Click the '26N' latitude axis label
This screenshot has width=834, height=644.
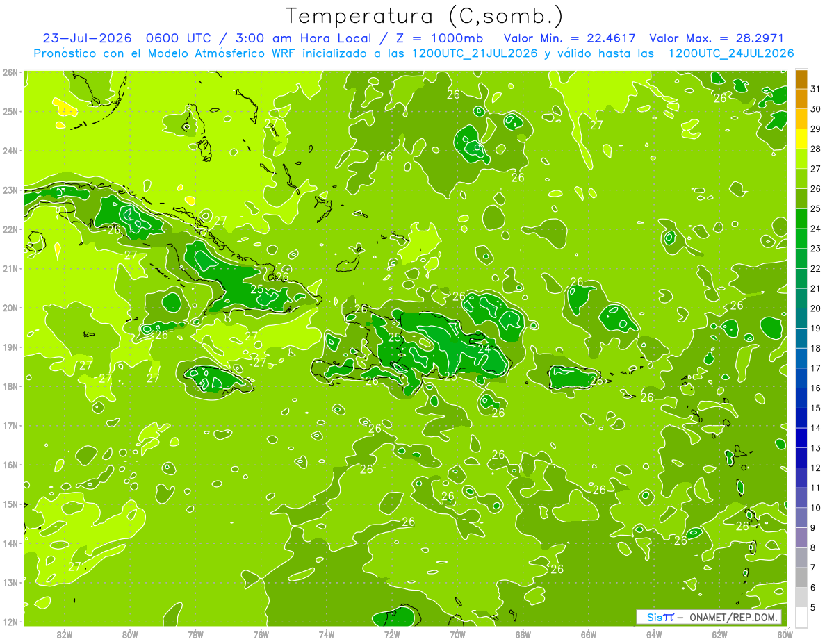tap(10, 72)
